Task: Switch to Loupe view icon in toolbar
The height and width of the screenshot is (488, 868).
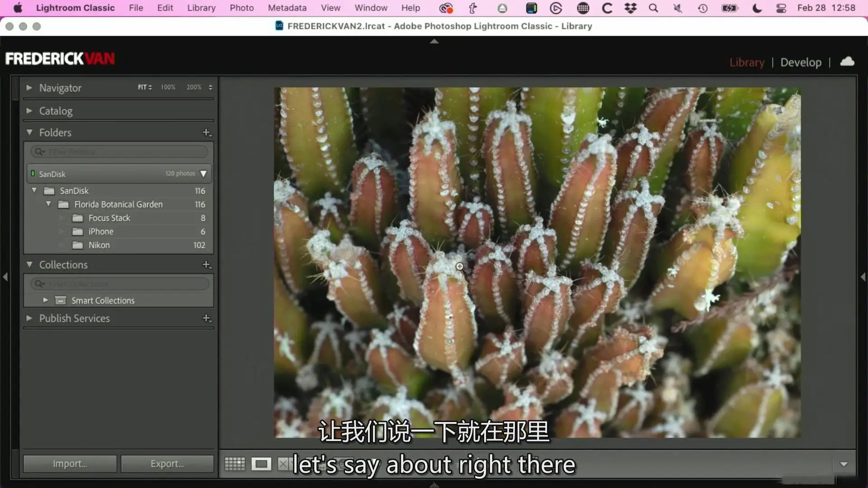Action: (261, 464)
